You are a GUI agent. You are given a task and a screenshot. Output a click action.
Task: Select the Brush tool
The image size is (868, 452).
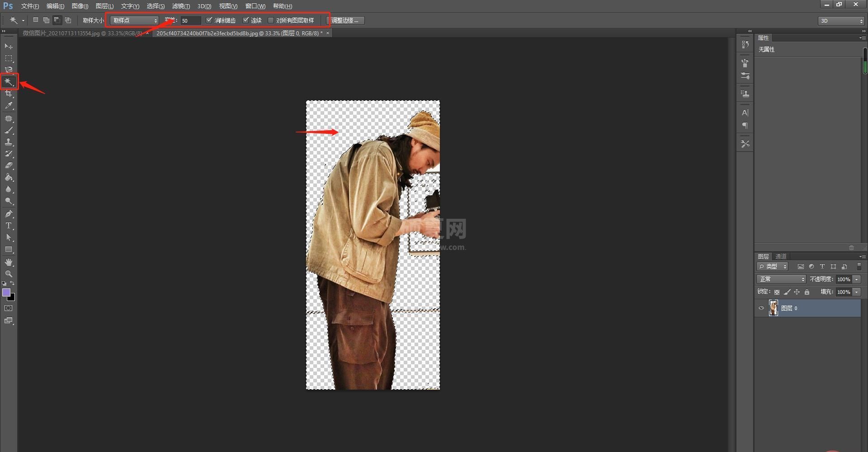pos(9,130)
